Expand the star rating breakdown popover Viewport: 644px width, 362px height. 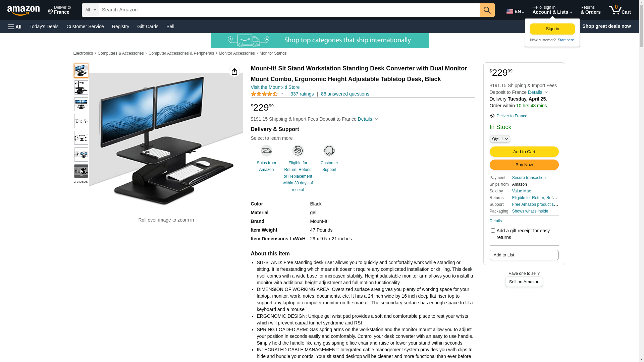point(267,94)
